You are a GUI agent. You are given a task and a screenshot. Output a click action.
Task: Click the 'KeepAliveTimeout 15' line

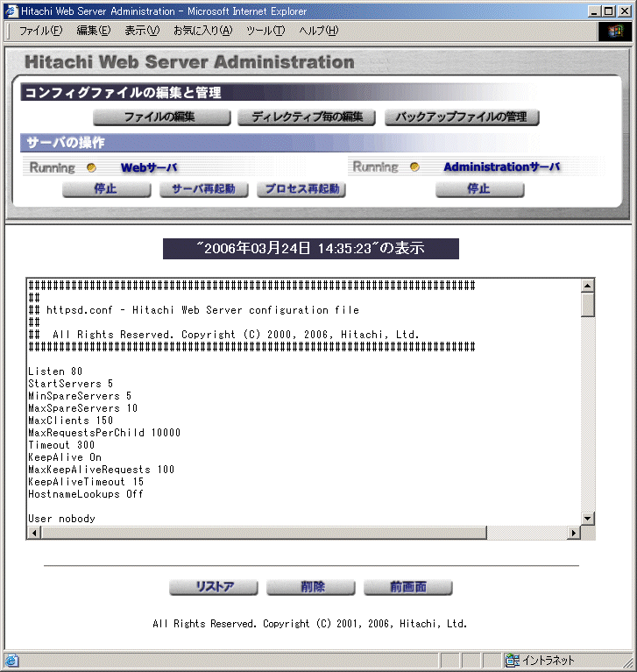[x=86, y=482]
